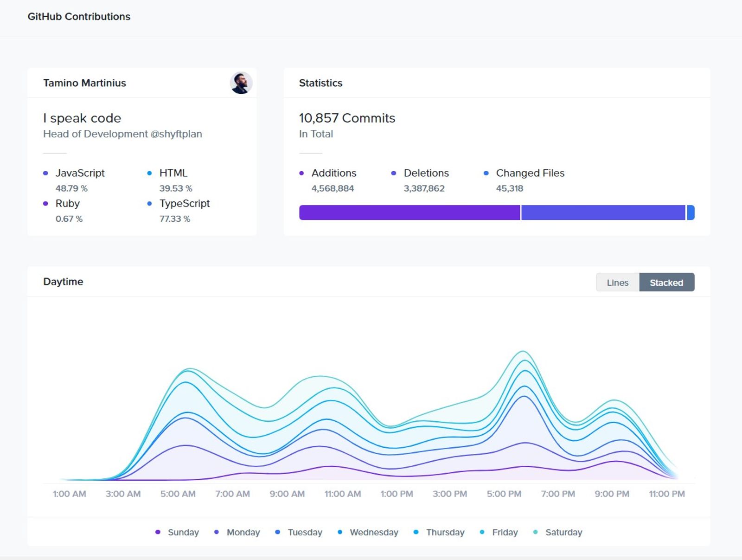
Task: Toggle Friday series in chart legend
Action: coord(499,532)
